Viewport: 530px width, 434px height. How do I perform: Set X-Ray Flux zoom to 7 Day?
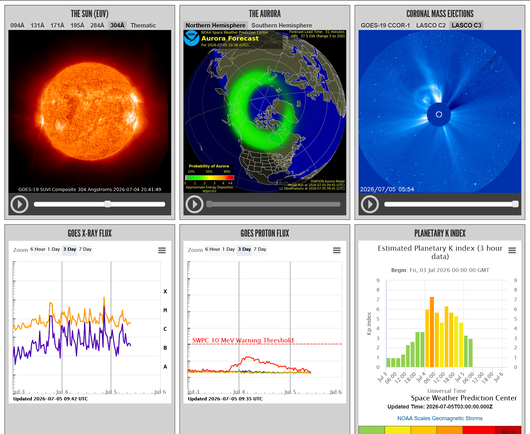point(85,249)
